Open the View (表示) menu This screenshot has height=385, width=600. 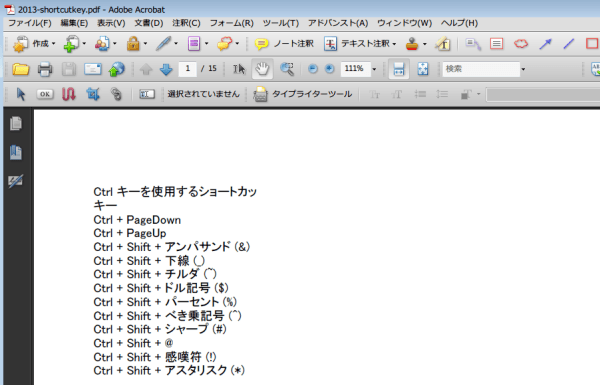(x=111, y=23)
